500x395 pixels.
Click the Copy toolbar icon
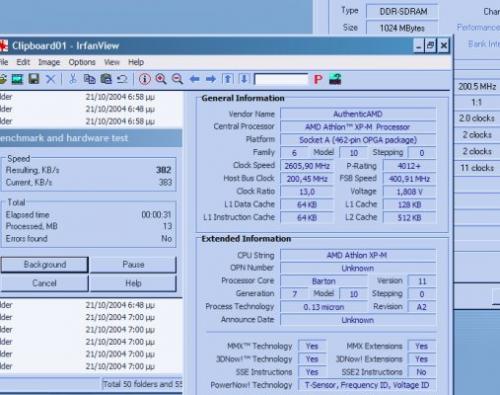pyautogui.click(x=89, y=79)
